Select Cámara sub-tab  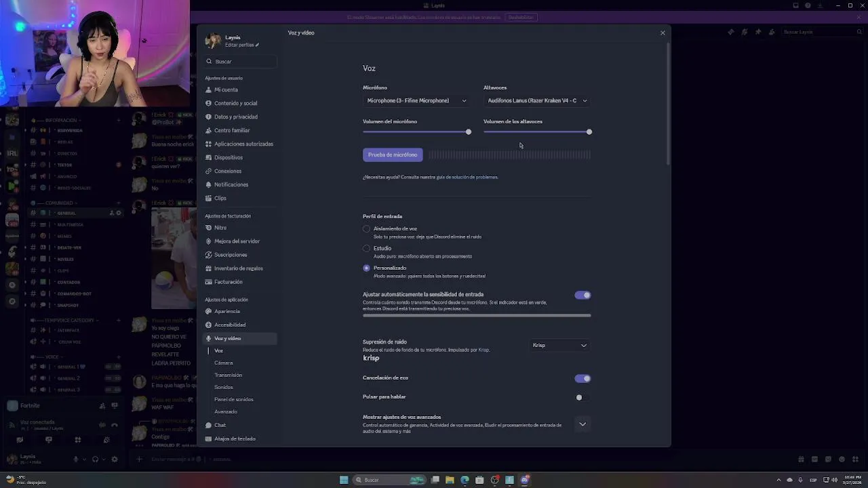tap(223, 363)
